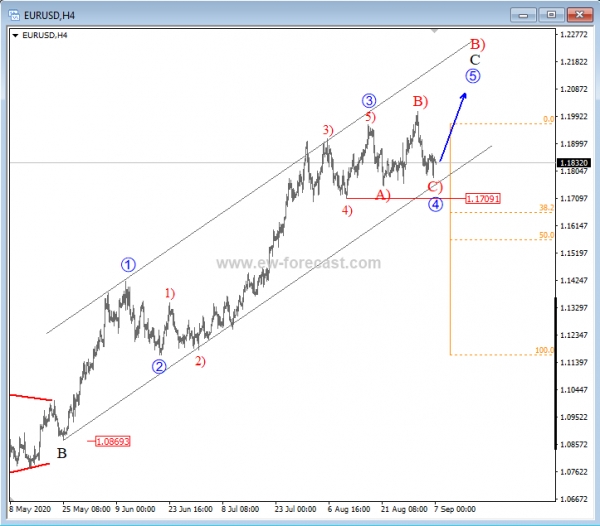
Task: Select red B) label above the August peak
Action: click(x=420, y=101)
